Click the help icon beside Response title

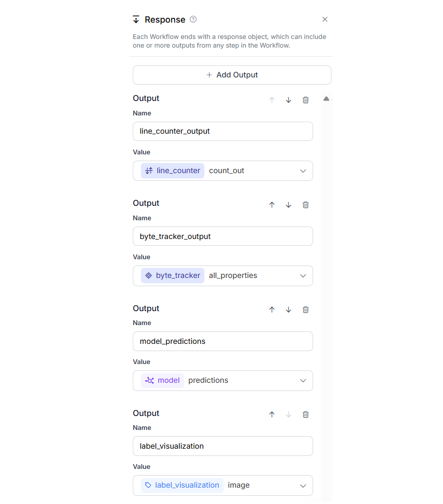pyautogui.click(x=193, y=19)
